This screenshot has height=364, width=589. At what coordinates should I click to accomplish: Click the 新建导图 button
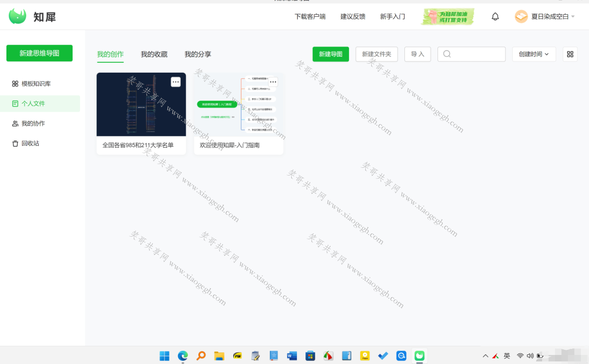(x=331, y=54)
